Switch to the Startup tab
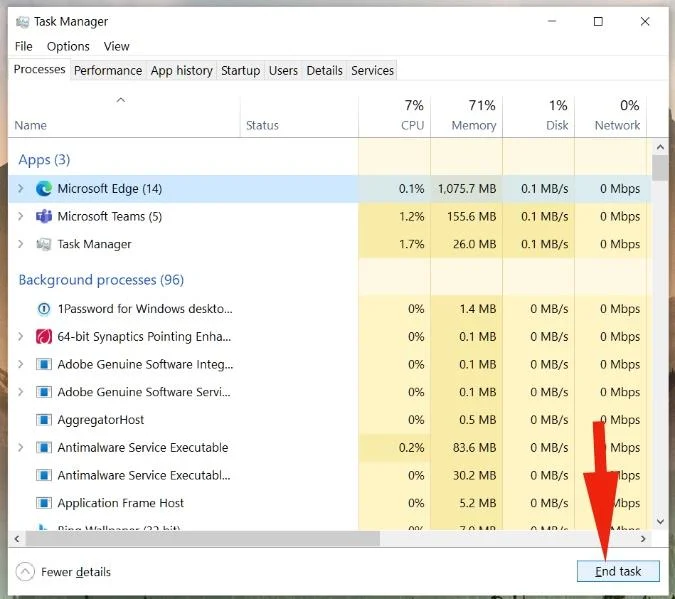Image resolution: width=675 pixels, height=599 pixels. tap(241, 70)
